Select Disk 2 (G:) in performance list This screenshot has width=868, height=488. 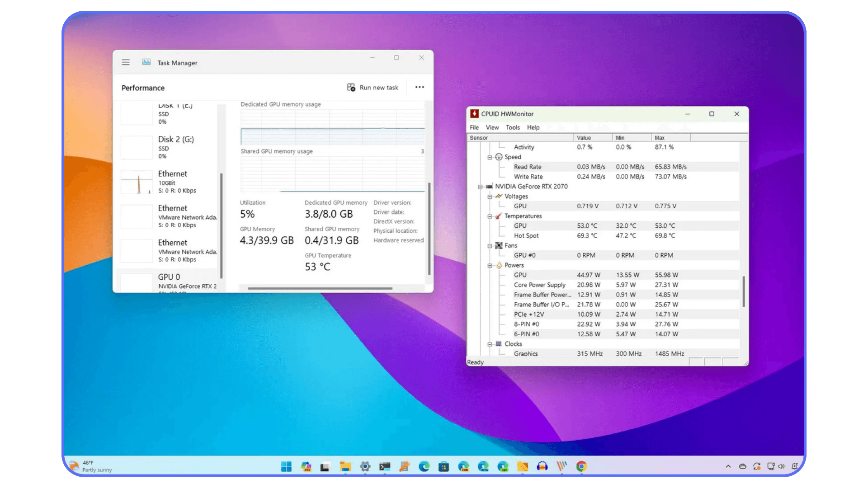170,147
